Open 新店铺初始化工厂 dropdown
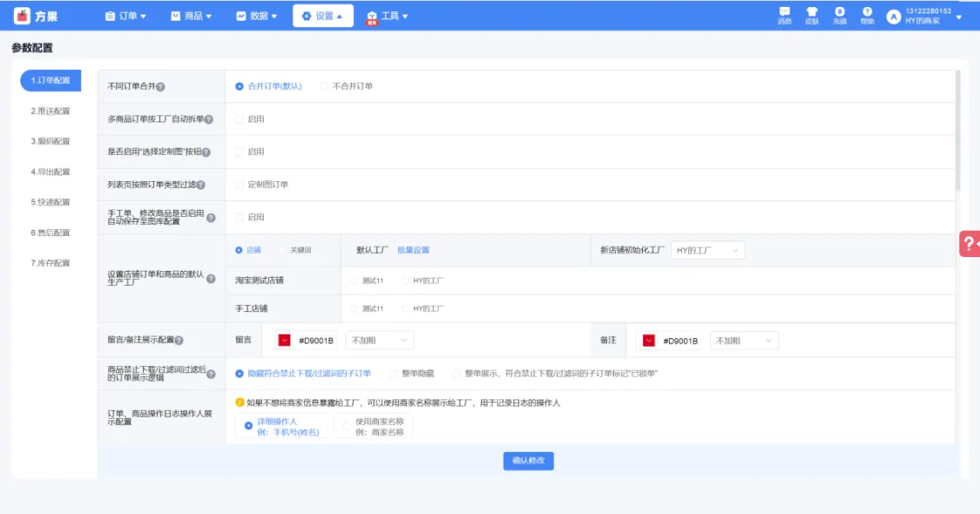 coord(707,251)
